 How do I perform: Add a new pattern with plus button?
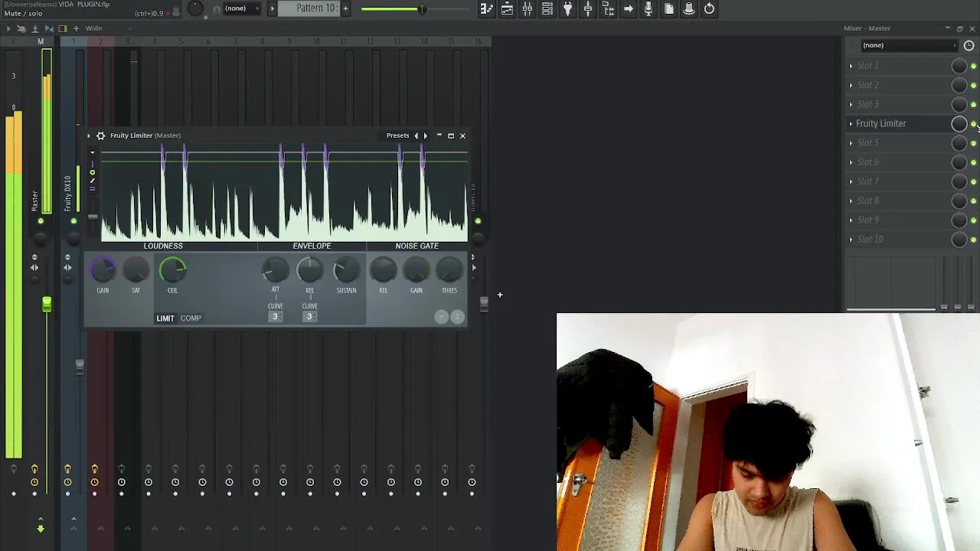pos(345,8)
